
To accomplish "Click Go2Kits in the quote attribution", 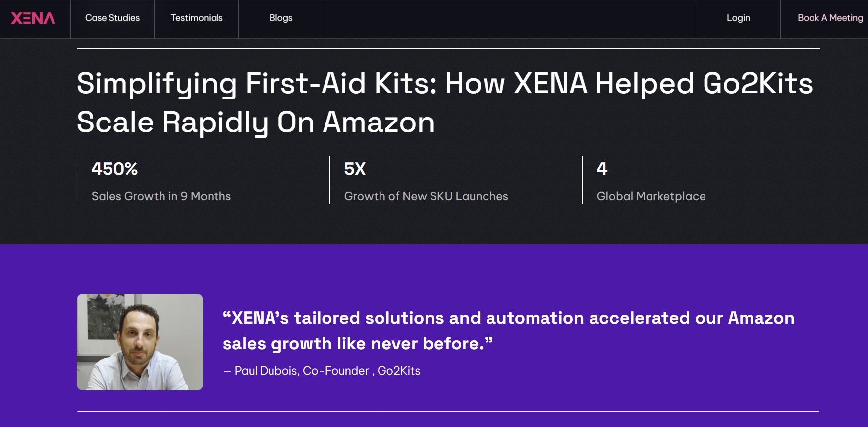I will coord(398,370).
